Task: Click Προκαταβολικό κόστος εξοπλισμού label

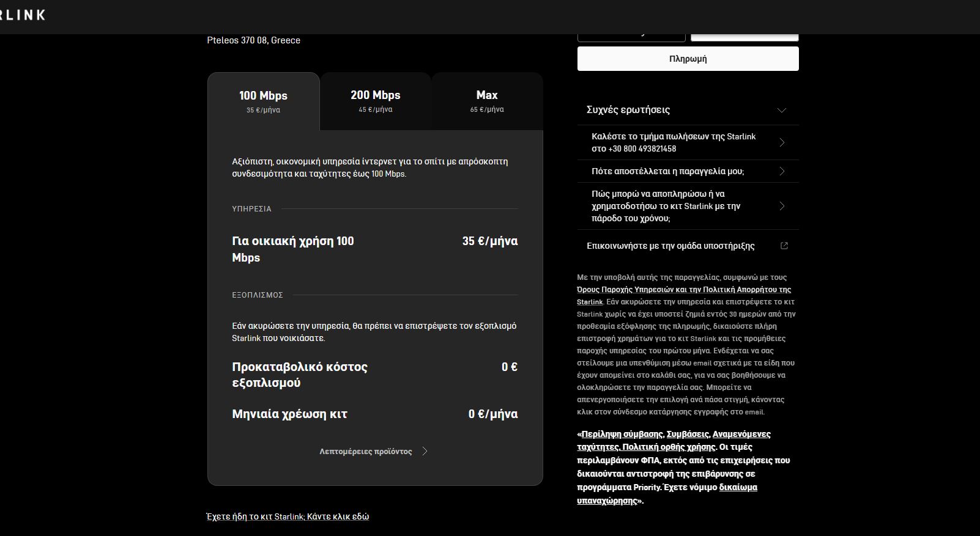Action: [x=300, y=375]
